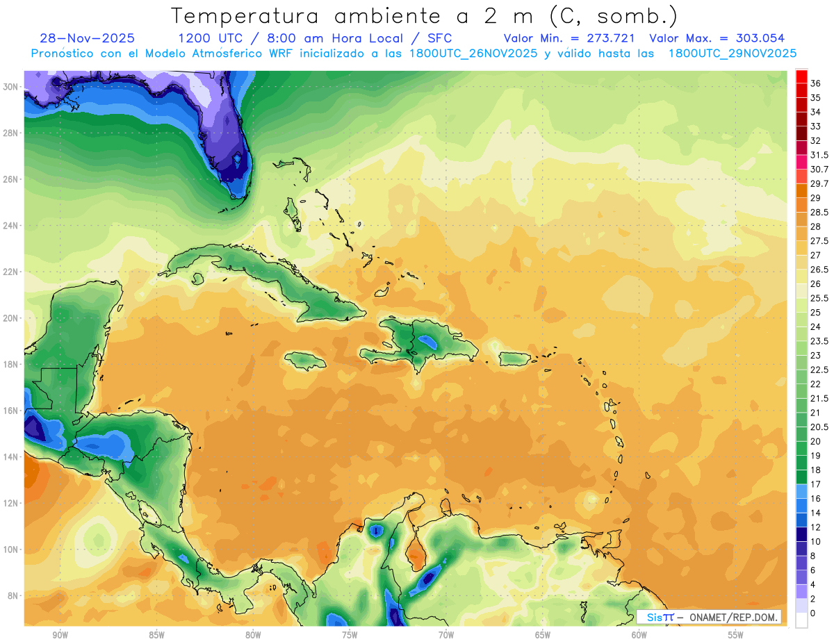
Task: Click the colorbar value '35'
Action: [815, 98]
